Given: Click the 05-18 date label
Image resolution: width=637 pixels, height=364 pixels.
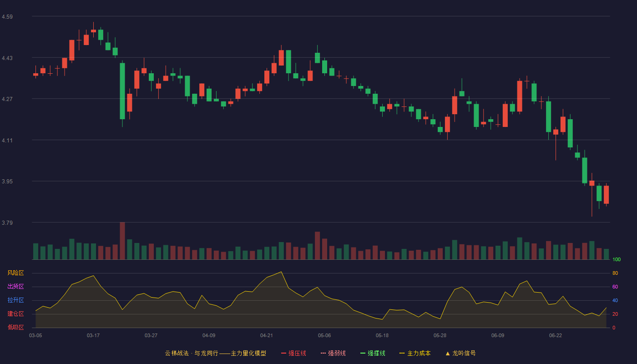Looking at the screenshot, I should tap(382, 335).
